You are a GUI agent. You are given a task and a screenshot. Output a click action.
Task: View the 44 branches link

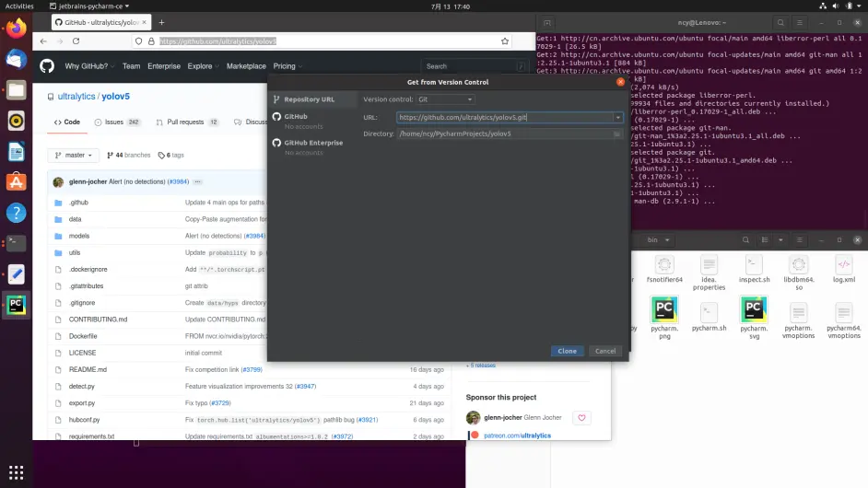128,156
